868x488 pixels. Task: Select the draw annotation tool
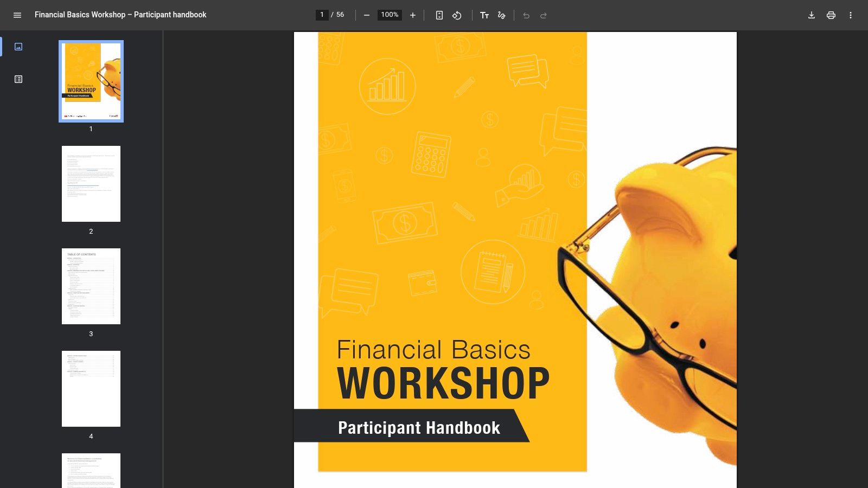pyautogui.click(x=502, y=15)
